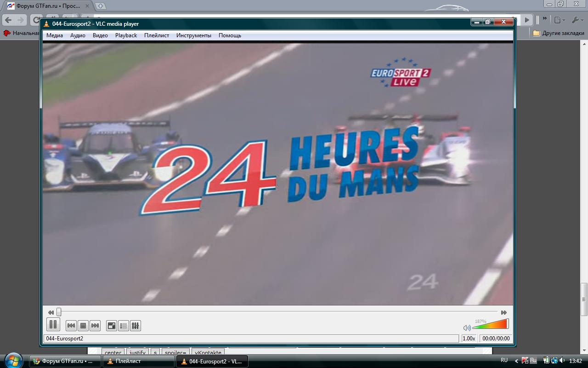588x368 pixels.
Task: Restore down the VLC media player window
Action: (488, 22)
